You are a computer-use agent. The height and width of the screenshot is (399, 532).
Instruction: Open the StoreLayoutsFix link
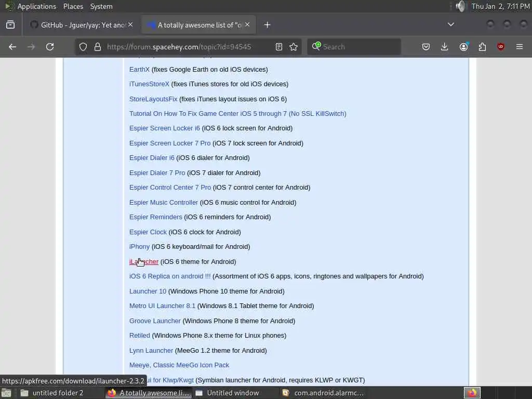click(153, 99)
